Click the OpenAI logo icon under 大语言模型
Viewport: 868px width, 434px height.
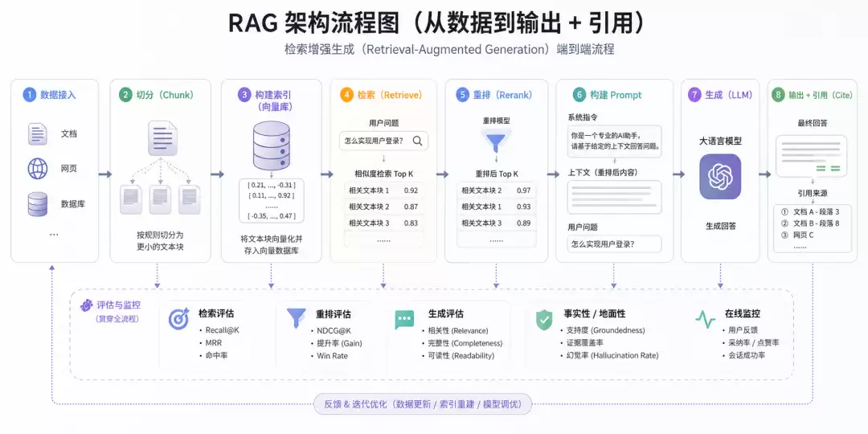(720, 177)
